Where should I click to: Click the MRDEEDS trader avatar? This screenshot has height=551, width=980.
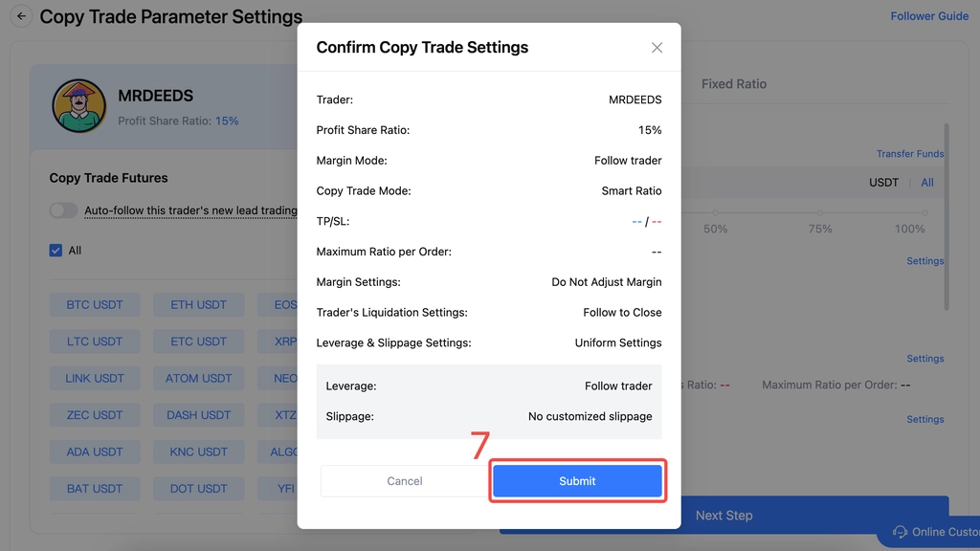coord(78,105)
